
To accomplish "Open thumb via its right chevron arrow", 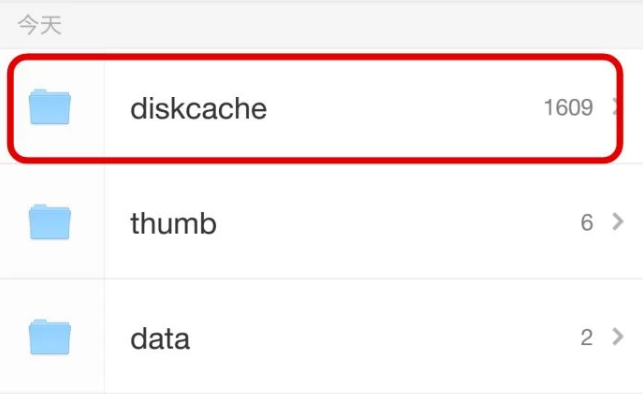I will pos(618,222).
